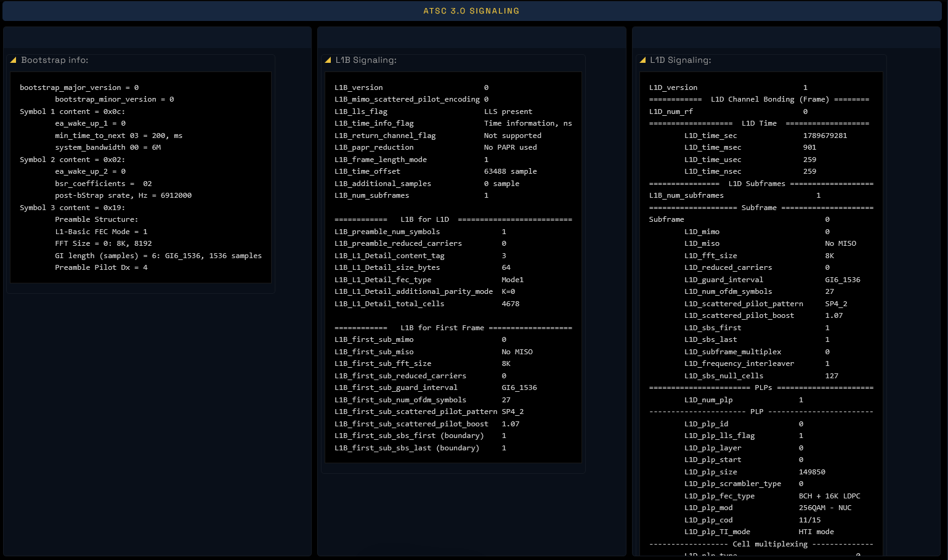948x560 pixels.
Task: Click the L1B_papr_reduction row
Action: pos(436,147)
